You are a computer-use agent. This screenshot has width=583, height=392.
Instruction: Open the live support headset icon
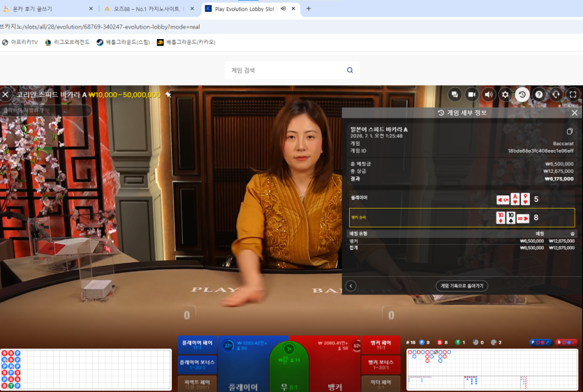pos(556,95)
